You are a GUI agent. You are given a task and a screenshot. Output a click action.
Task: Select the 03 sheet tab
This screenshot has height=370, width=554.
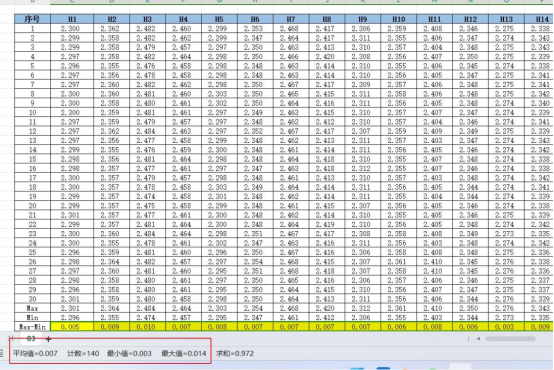pyautogui.click(x=31, y=339)
